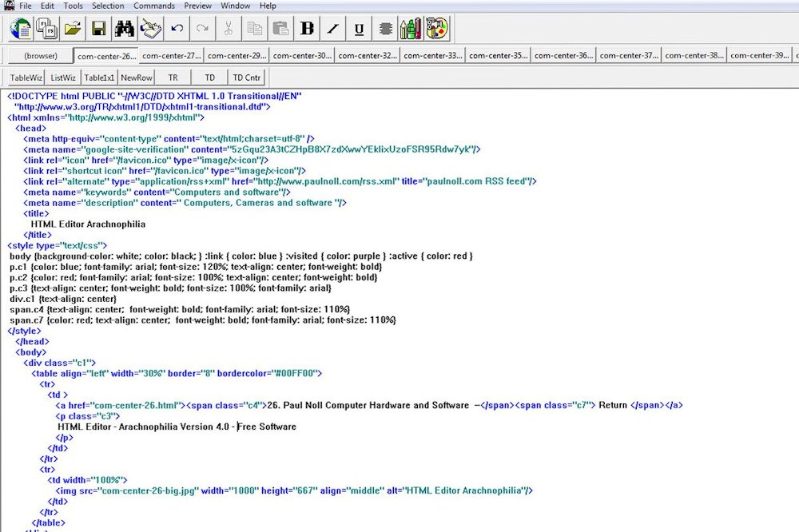This screenshot has height=532, width=799.
Task: Save the file with floppy disk icon
Action: [99, 29]
